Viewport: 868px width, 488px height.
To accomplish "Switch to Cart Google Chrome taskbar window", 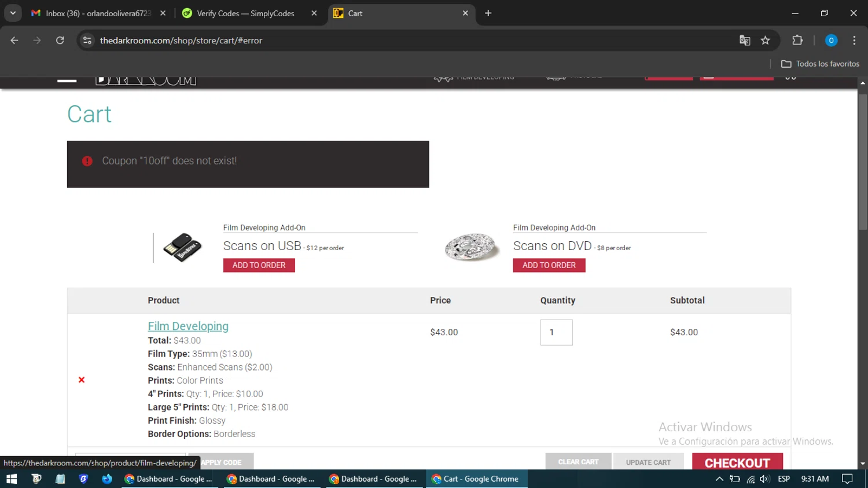I will click(476, 479).
